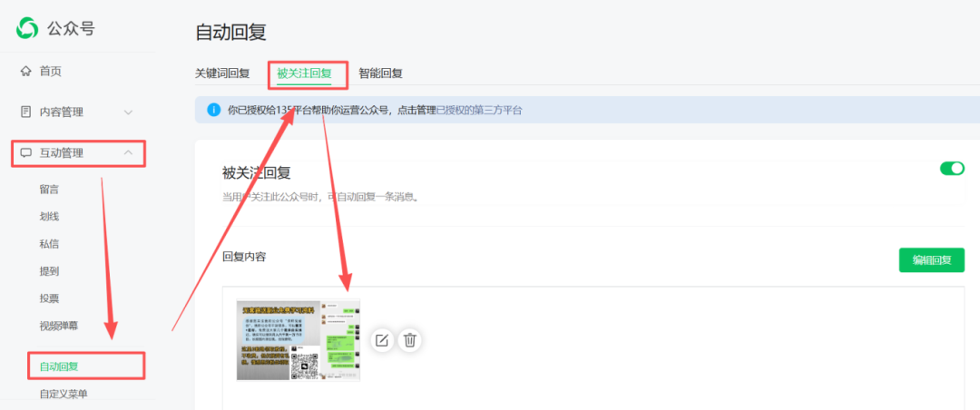Open the 已授权的第三方平台 link
980x410 pixels.
tap(479, 110)
